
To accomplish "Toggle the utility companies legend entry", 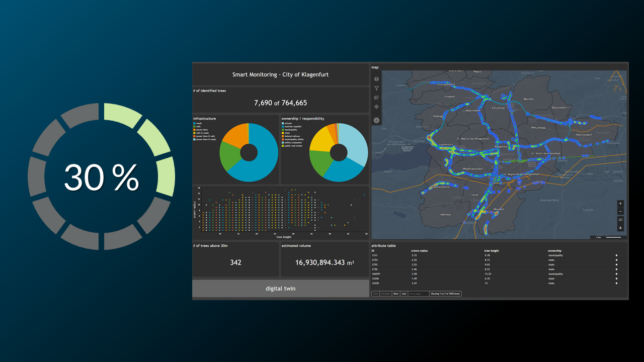I will [292, 142].
